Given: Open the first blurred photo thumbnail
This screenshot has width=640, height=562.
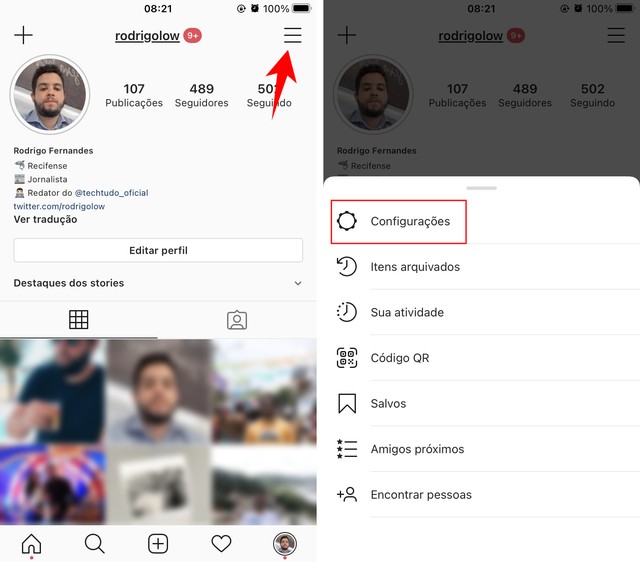Looking at the screenshot, I should pos(53,391).
